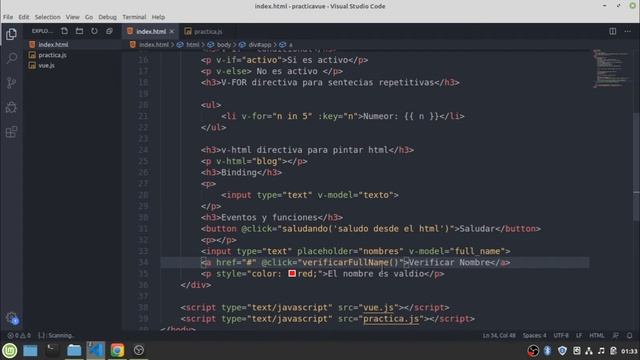This screenshot has width=640, height=360.
Task: Click the minimap code overview
Action: point(611,68)
